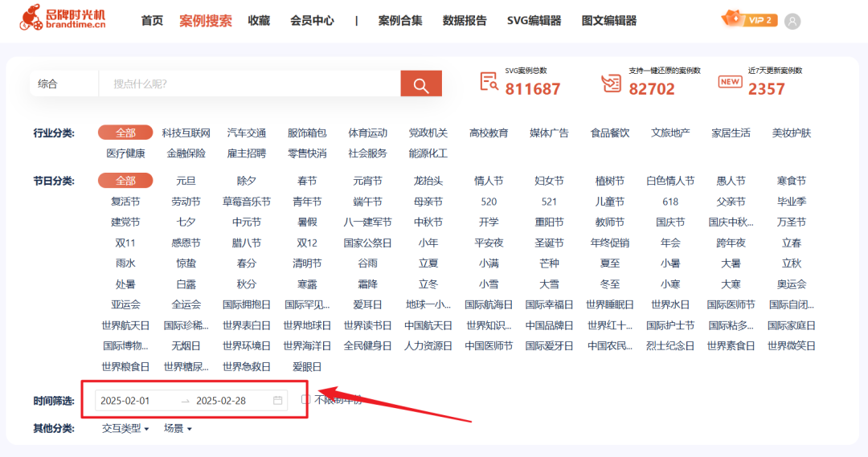Filter by 汽车交通 industry
The width and height of the screenshot is (868, 457).
click(247, 133)
